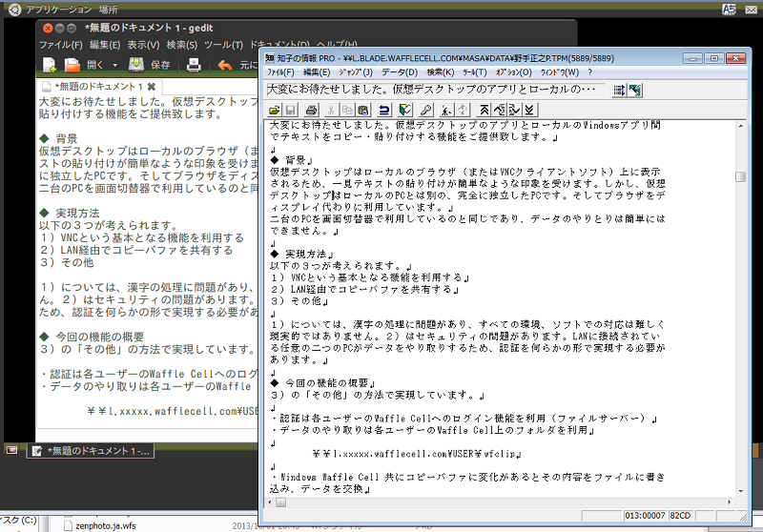Open ジャンプ(J) menu in 知子の情報
Screen dimensions: 763x532
[355, 72]
